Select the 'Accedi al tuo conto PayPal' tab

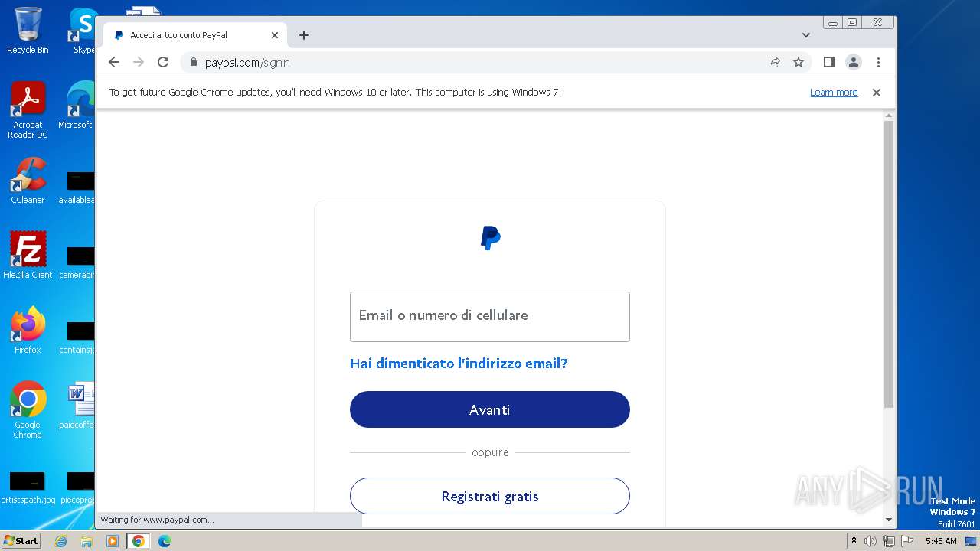(194, 35)
